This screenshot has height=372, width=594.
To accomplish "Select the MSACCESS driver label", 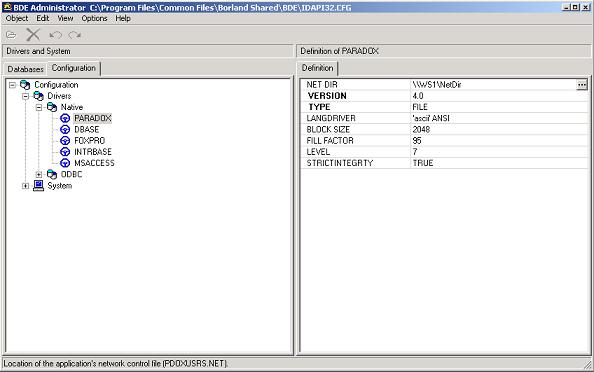I will tap(94, 163).
